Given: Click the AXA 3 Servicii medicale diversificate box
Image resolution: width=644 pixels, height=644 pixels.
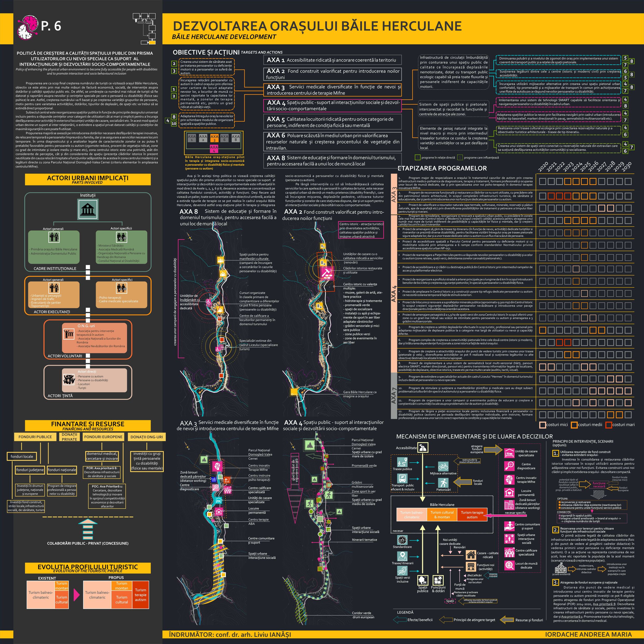Looking at the screenshot, I should pos(333,90).
